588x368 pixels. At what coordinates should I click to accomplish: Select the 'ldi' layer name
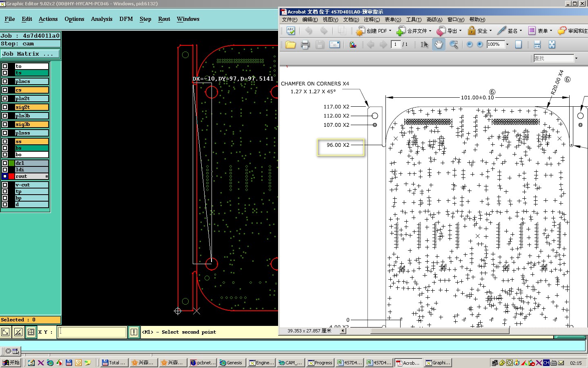click(31, 170)
